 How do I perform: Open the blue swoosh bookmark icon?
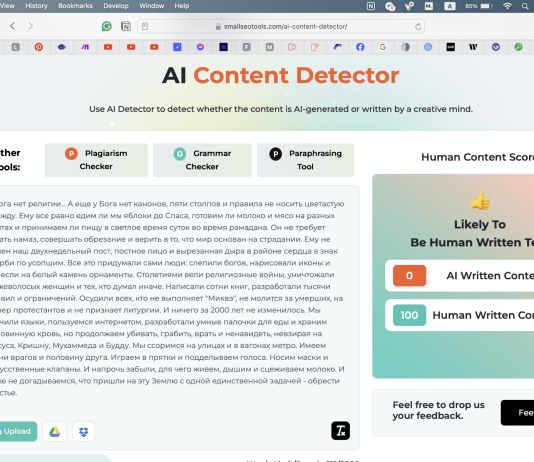[337, 47]
